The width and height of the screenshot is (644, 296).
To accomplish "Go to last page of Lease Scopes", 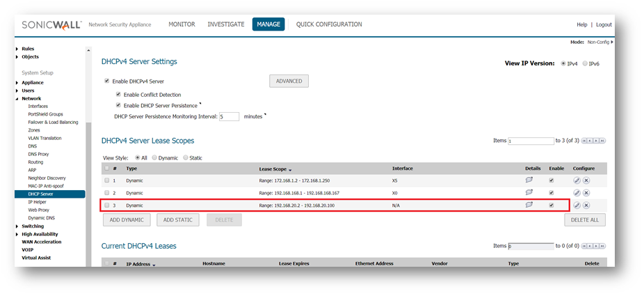I will pos(602,141).
